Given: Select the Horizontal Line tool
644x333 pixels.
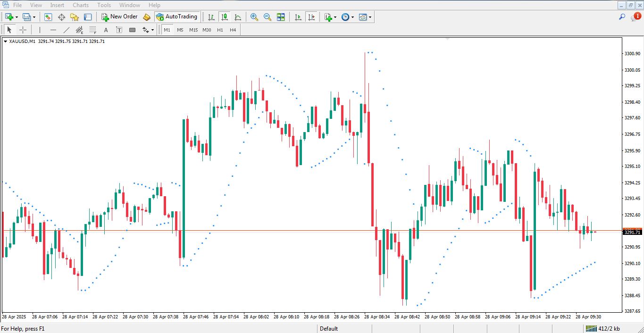Looking at the screenshot, I should (53, 29).
